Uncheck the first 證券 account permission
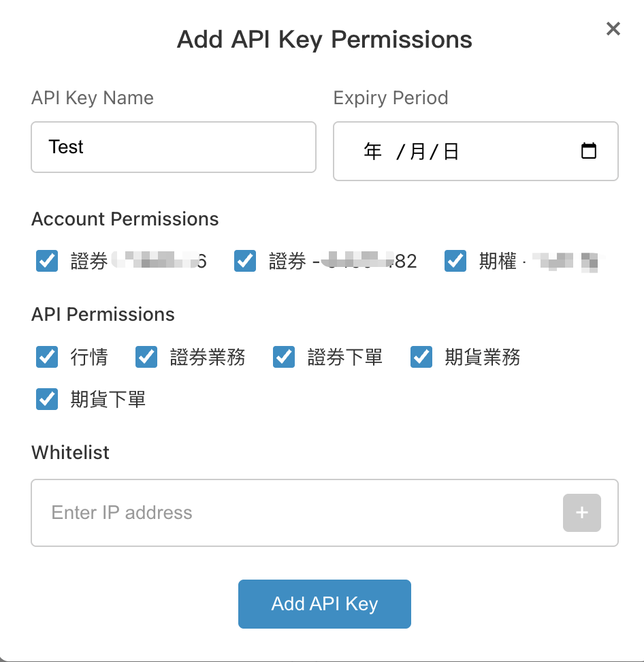 (x=46, y=260)
